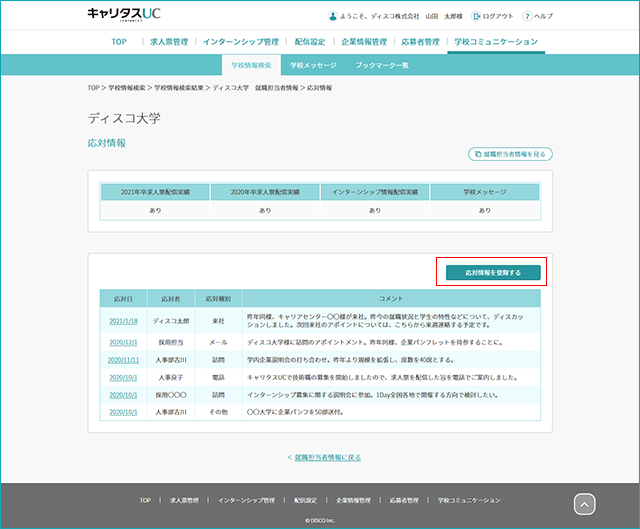Click 学校コミュニケーション in the footer links
640x529 pixels.
click(469, 500)
